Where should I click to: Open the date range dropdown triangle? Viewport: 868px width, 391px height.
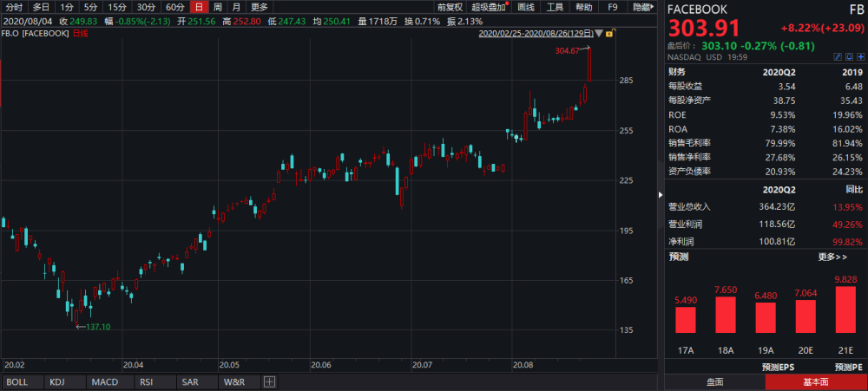pyautogui.click(x=600, y=34)
